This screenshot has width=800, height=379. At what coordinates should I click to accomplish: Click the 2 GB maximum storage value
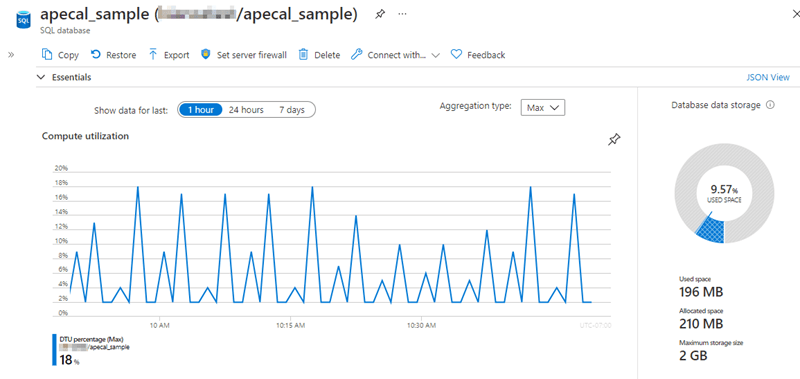pyautogui.click(x=693, y=356)
